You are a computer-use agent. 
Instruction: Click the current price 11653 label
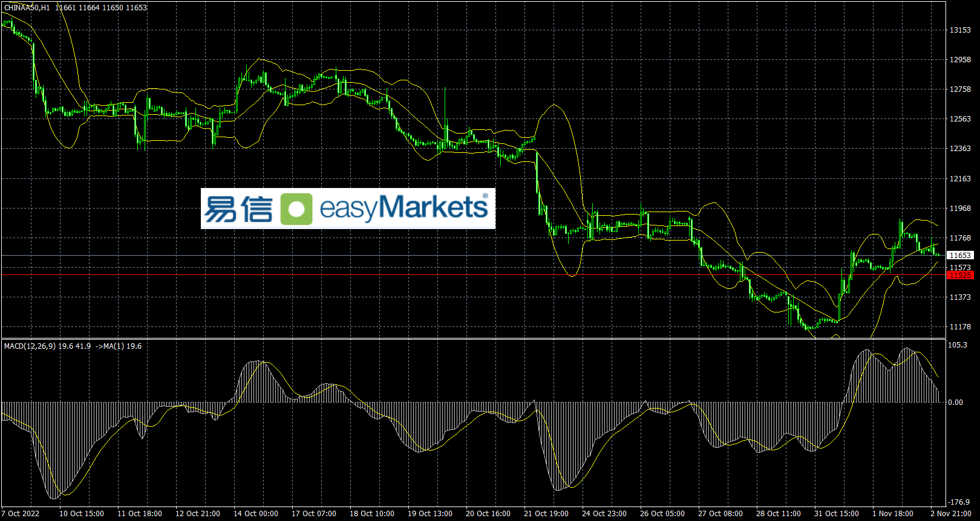(x=960, y=256)
